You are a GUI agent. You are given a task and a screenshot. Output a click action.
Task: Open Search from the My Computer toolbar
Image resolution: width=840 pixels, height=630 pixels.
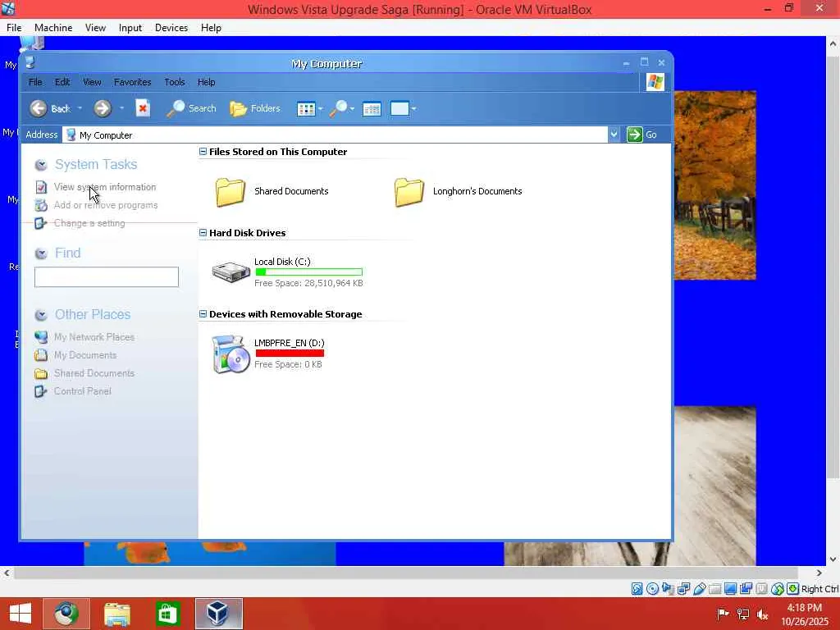coord(191,108)
